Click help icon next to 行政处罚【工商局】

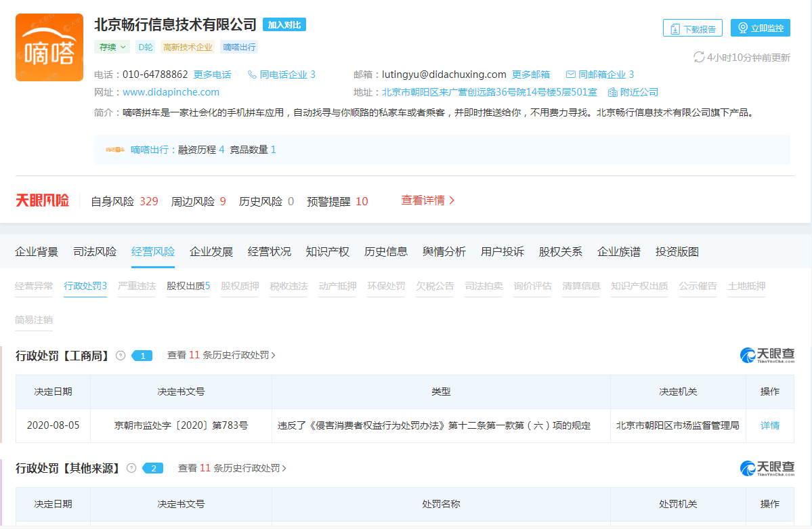(121, 356)
